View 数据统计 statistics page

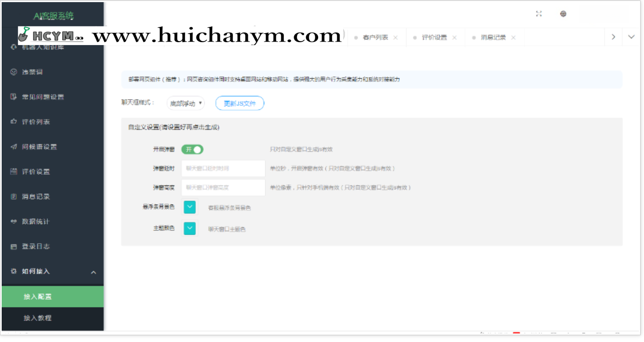[x=38, y=221]
